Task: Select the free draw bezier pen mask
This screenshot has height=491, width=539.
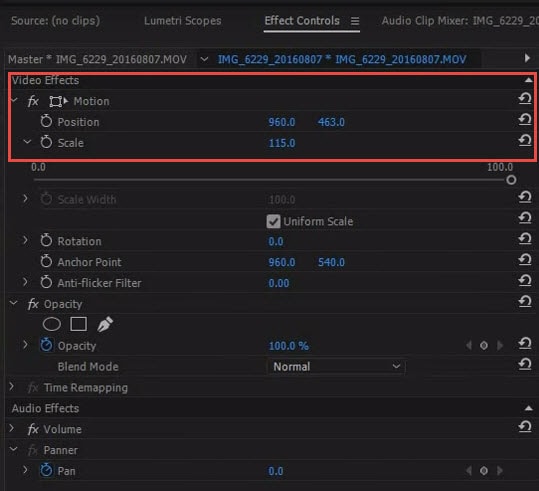Action: coord(105,324)
